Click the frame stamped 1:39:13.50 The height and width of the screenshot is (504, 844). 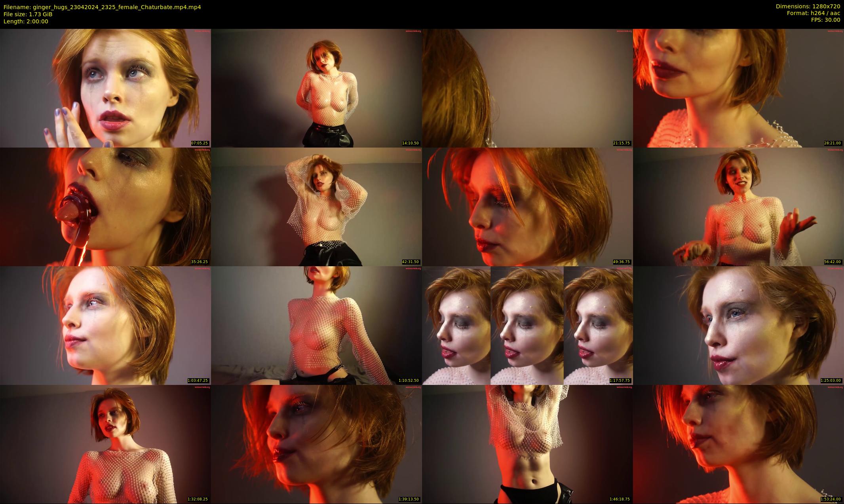tap(316, 444)
